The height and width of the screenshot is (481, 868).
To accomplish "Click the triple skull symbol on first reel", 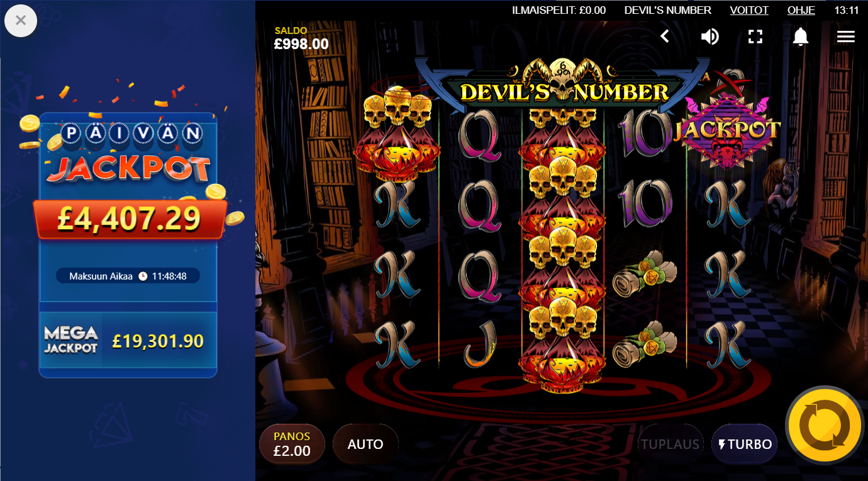I will pyautogui.click(x=396, y=132).
